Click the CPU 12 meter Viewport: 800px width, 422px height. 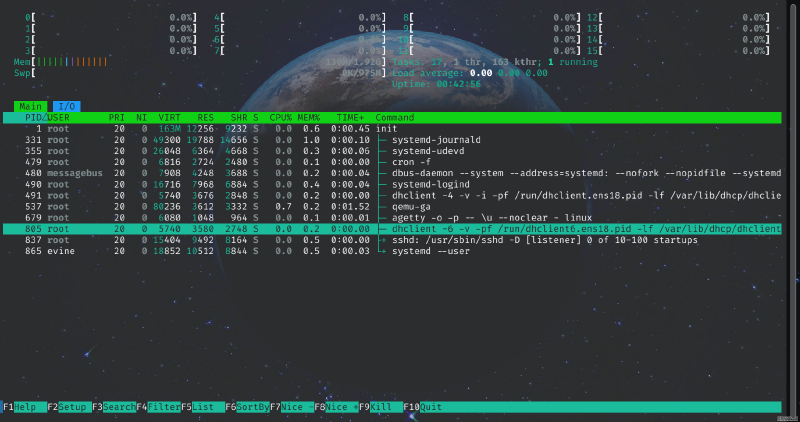click(679, 17)
